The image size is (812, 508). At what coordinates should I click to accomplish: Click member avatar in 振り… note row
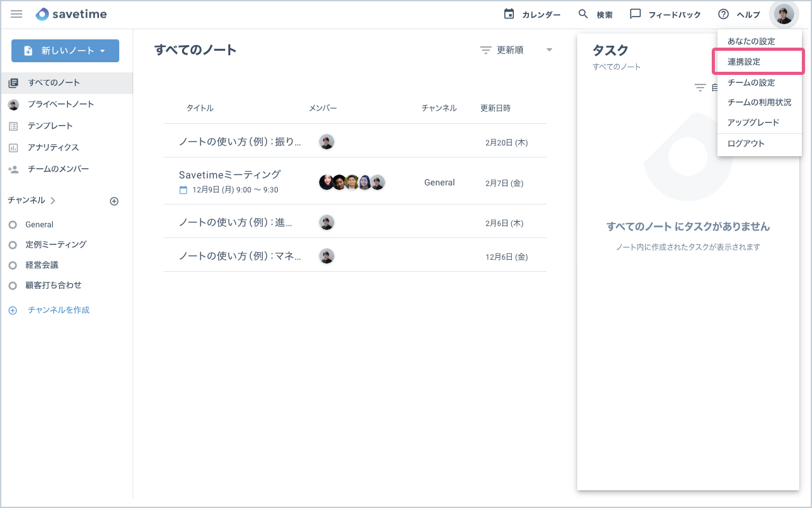pyautogui.click(x=327, y=142)
